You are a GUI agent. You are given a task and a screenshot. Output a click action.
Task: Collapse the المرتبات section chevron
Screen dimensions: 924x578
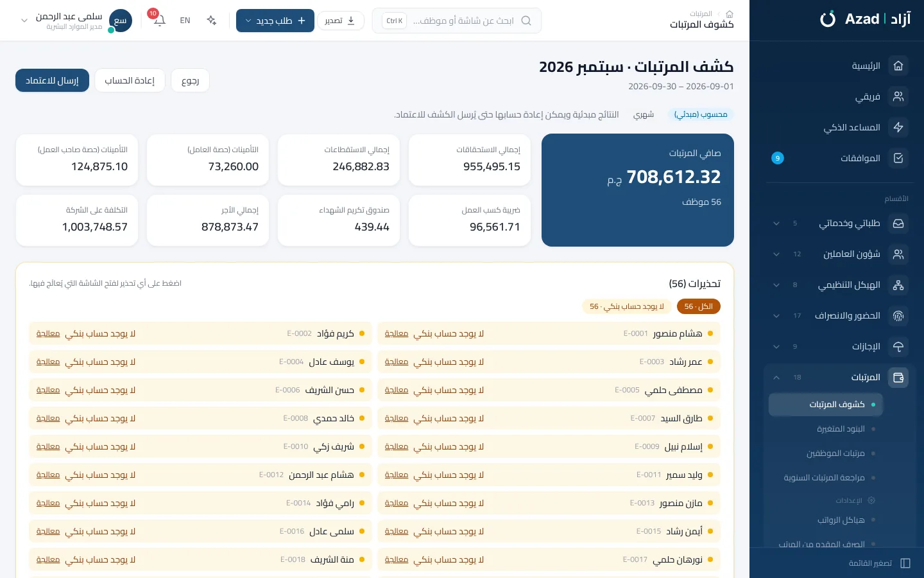coord(776,378)
